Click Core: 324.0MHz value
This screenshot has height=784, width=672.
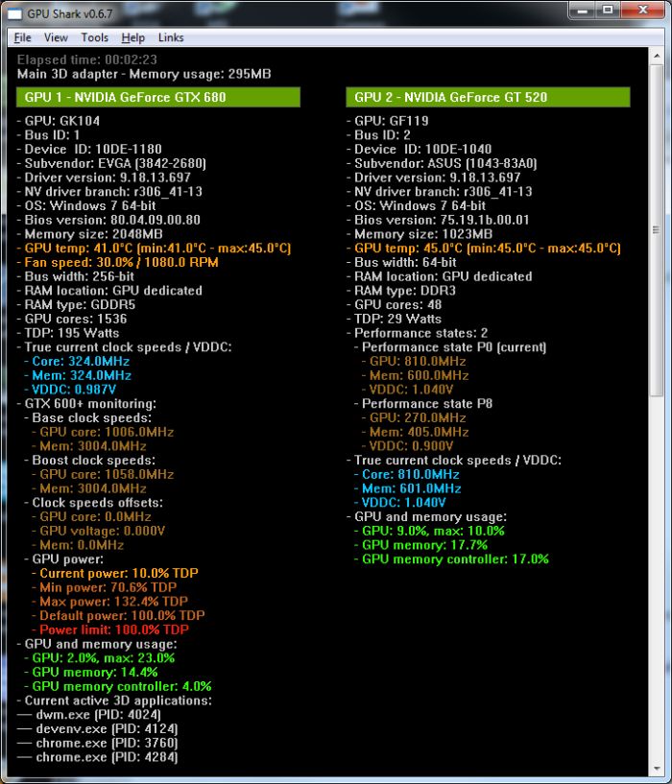[x=77, y=361]
